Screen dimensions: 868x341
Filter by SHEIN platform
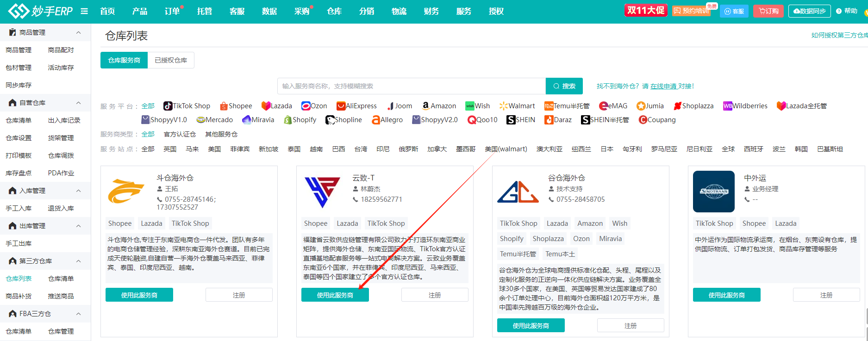[521, 120]
